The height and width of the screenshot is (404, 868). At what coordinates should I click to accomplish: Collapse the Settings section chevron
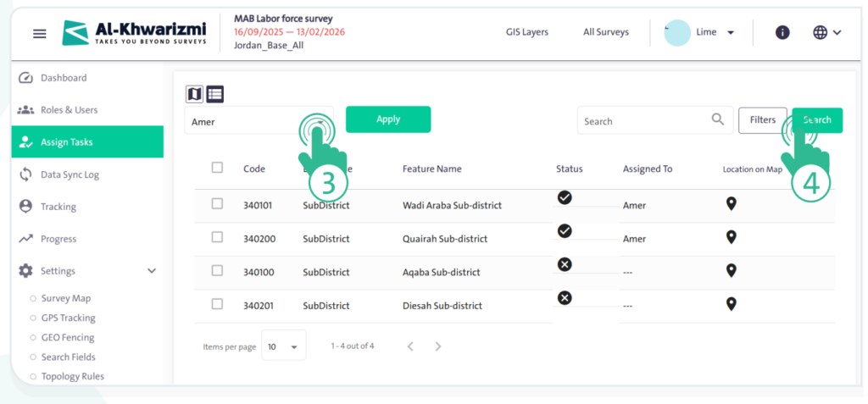[152, 271]
